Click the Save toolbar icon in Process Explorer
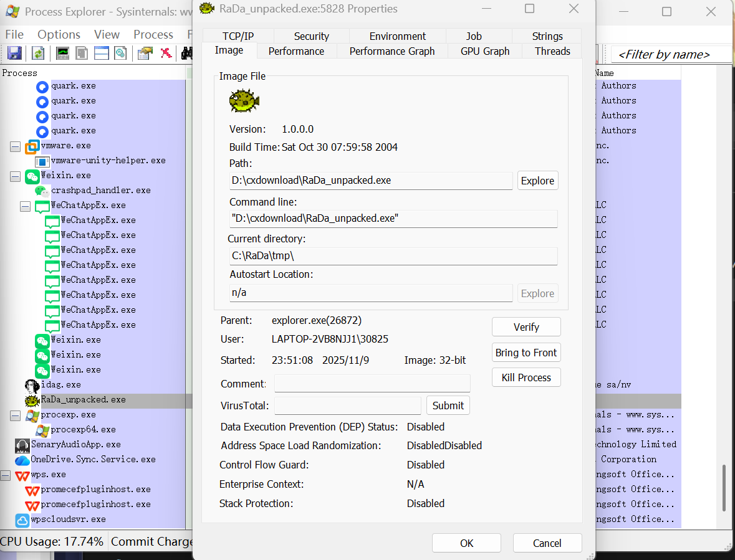 pyautogui.click(x=14, y=53)
